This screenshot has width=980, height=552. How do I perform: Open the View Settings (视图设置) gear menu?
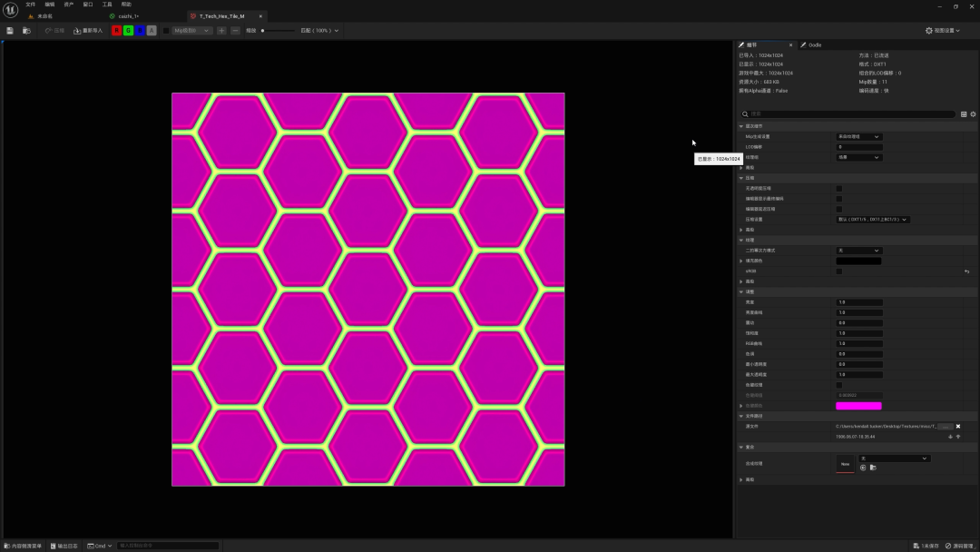coord(943,31)
